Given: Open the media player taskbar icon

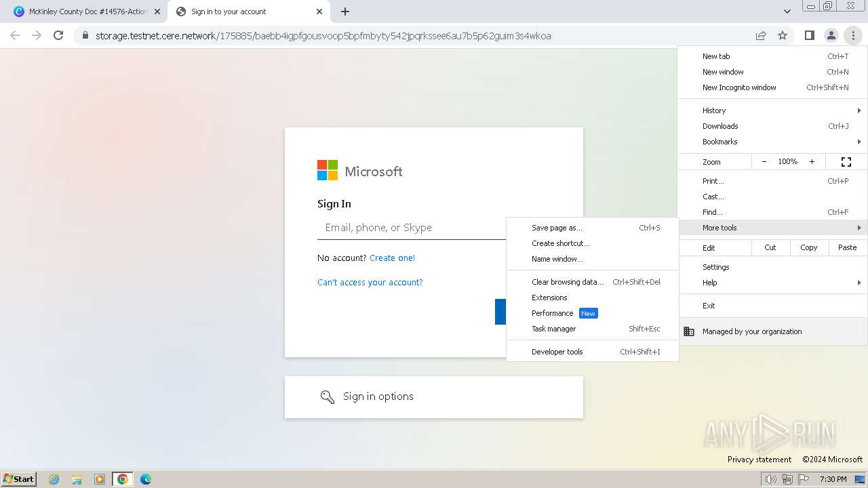Looking at the screenshot, I should (100, 479).
